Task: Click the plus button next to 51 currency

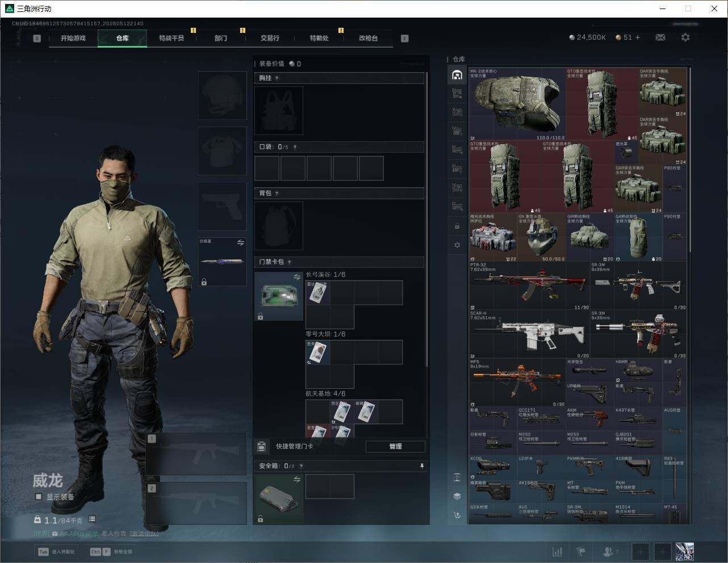Action: coord(638,37)
